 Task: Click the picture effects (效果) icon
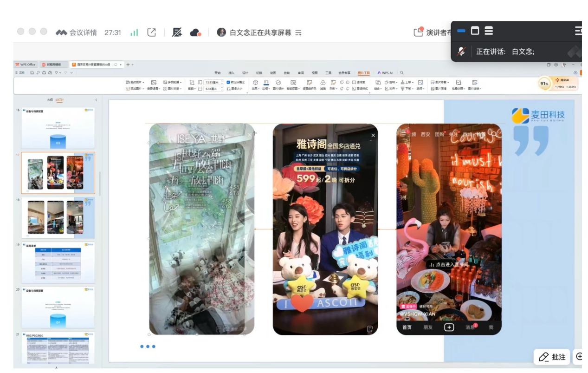pyautogui.click(x=256, y=82)
